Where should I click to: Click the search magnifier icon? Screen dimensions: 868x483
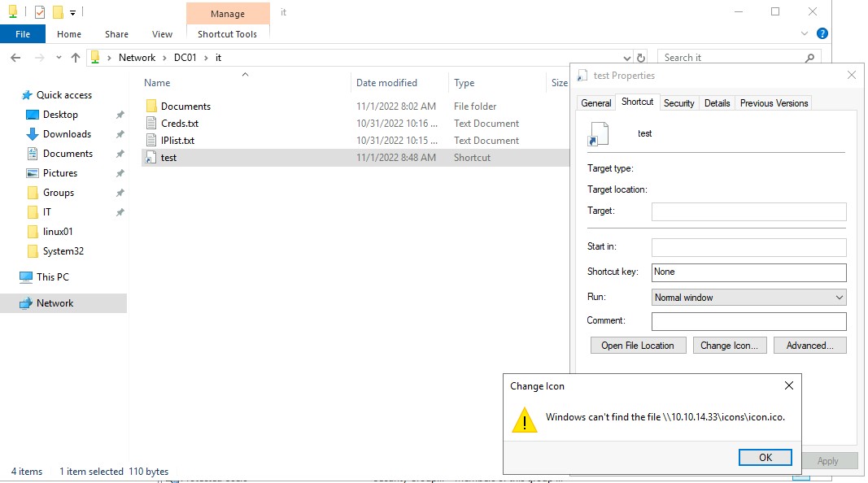pos(809,58)
